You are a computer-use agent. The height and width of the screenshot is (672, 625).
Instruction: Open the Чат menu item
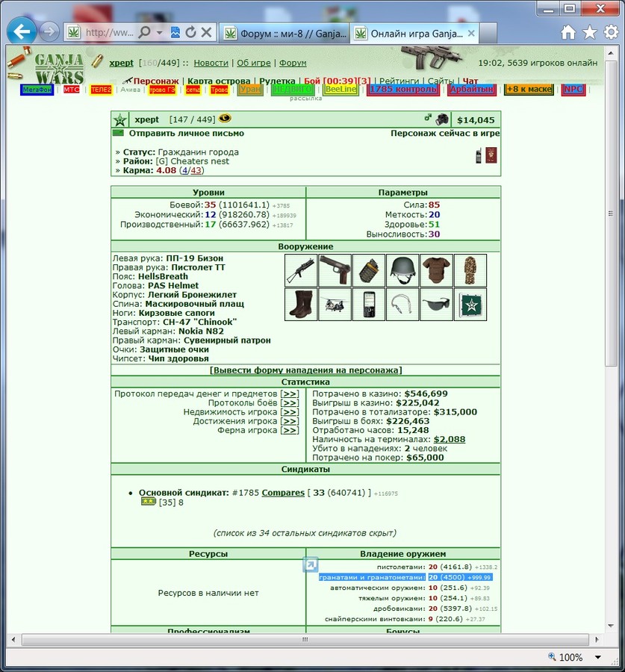[x=470, y=81]
